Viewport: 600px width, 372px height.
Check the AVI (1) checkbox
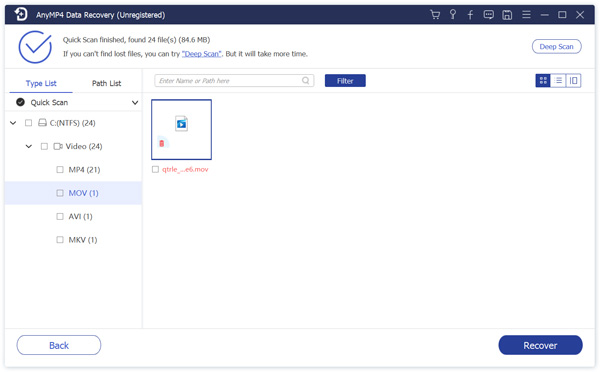click(x=60, y=216)
